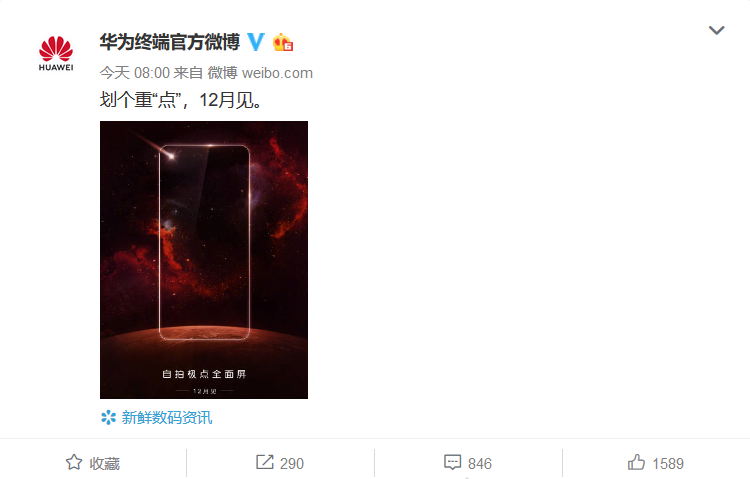Screen dimensions: 750x479
Task: Open the space-themed phone teaser image
Action: 204,260
